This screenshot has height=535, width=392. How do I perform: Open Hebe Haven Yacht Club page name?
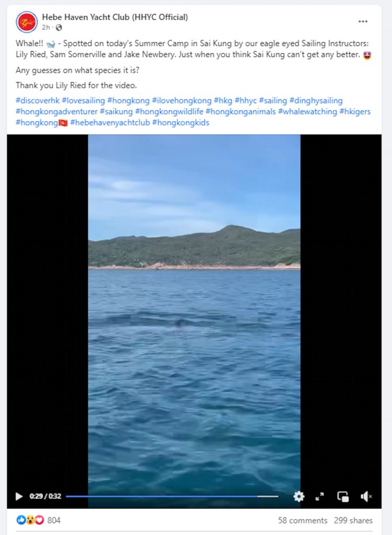115,17
